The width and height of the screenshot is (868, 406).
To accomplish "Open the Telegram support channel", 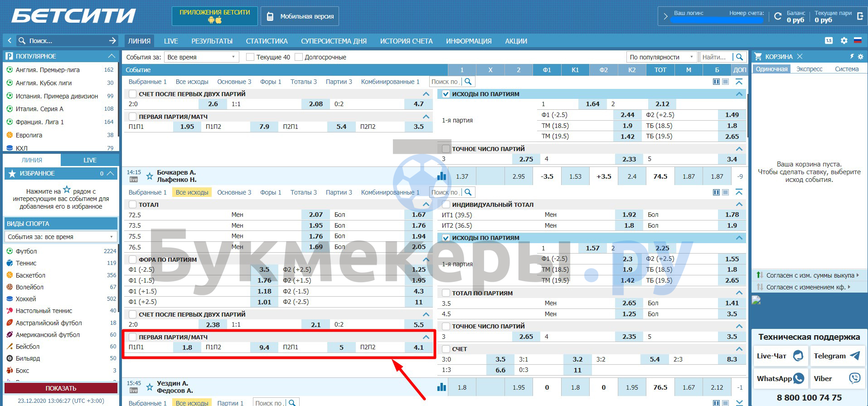I will 837,356.
